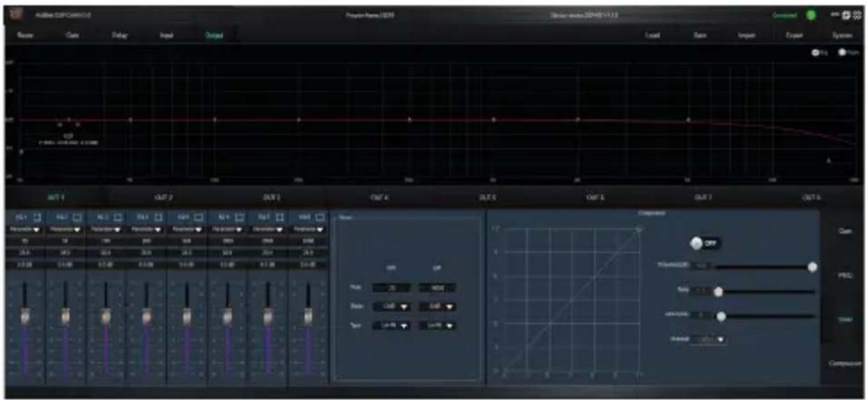Click the HPF frequency input field
Screen dimensions: 868x400
click(x=391, y=288)
